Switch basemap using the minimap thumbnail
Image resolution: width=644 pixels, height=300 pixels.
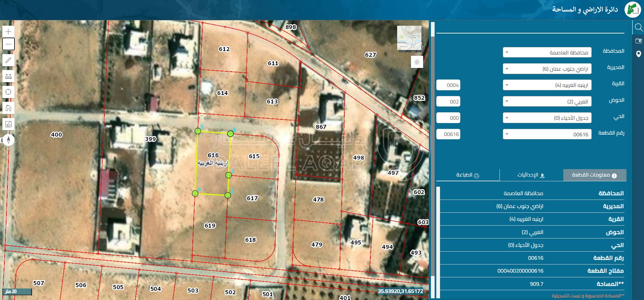409,38
